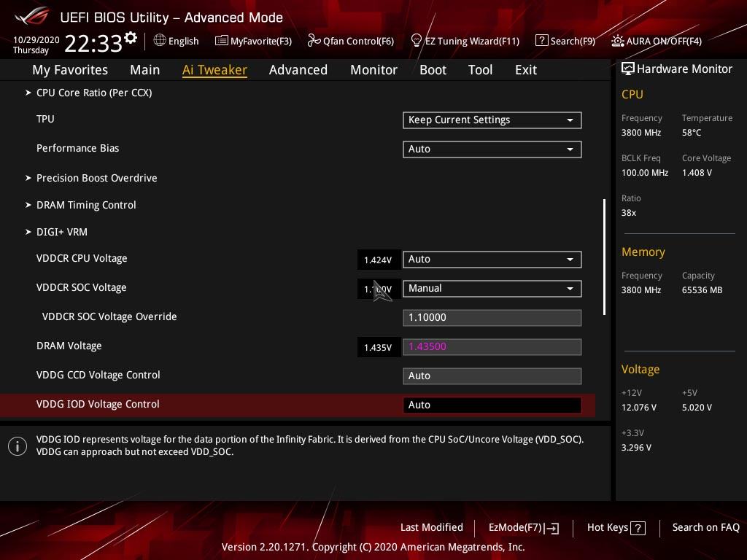Click the AURA lighting icon
This screenshot has width=747, height=560.
(x=617, y=41)
